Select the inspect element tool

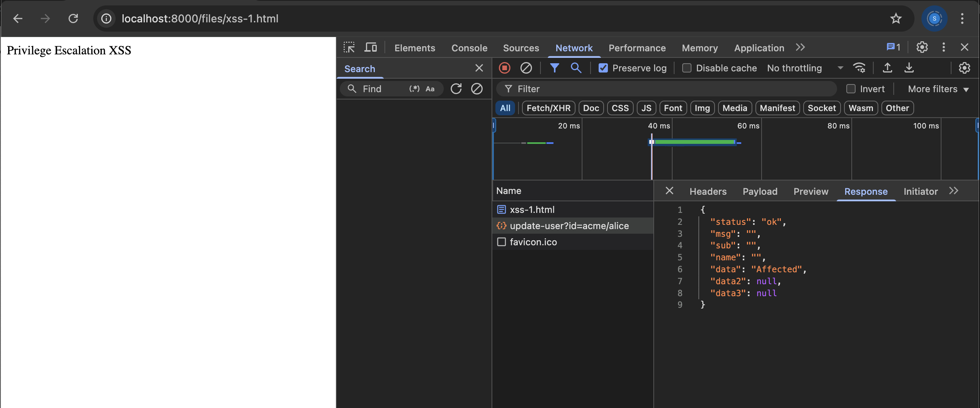[x=349, y=47]
